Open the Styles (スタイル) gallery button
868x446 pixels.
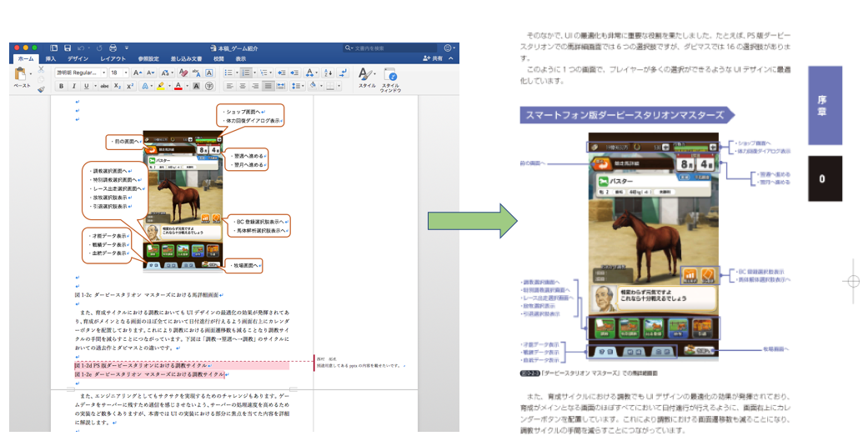coord(367,76)
